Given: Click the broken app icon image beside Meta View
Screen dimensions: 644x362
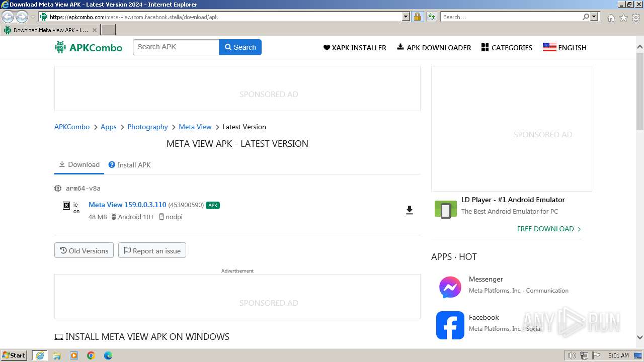Looking at the screenshot, I should pyautogui.click(x=66, y=205).
